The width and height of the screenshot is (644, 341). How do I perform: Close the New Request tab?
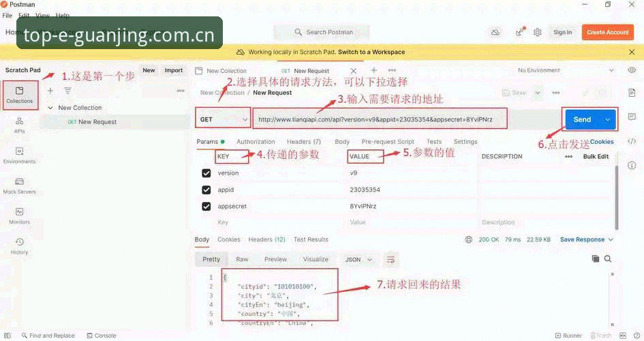353,71
